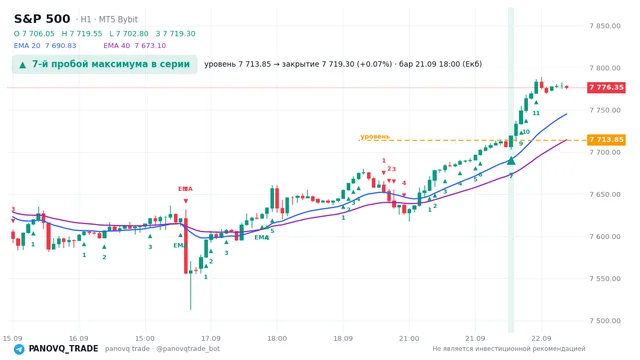Open the "panovq.trade · @panovqtrade_bot" link
The height and width of the screenshot is (360, 640).
click(162, 349)
